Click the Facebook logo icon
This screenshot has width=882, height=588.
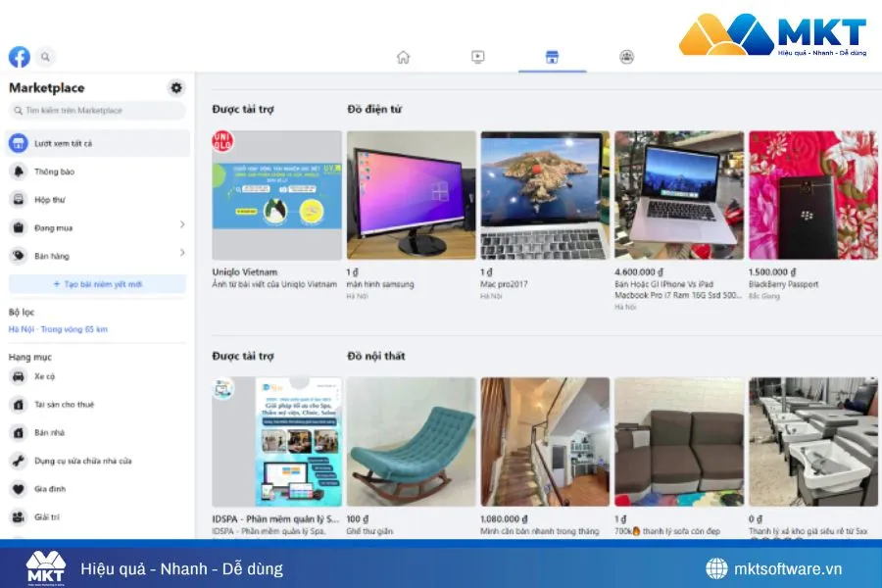click(x=18, y=56)
